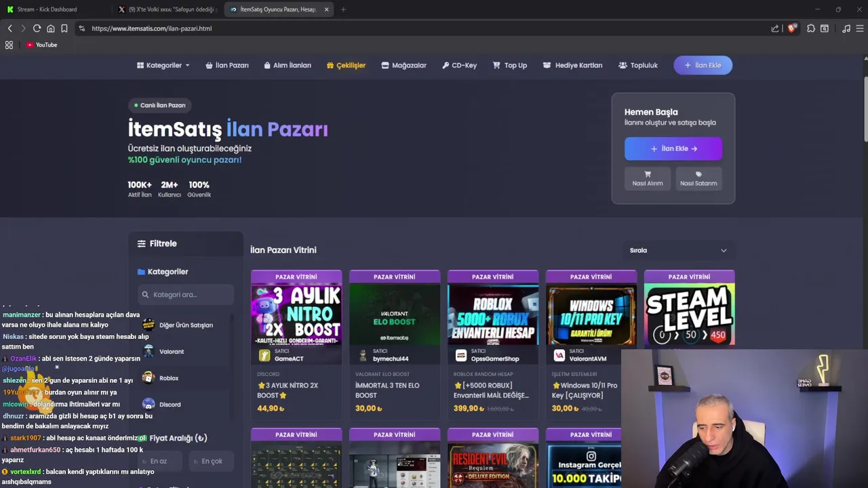Open the apps grid icon on the bookmarks bar
Image resolution: width=868 pixels, height=488 pixels.
click(x=9, y=45)
